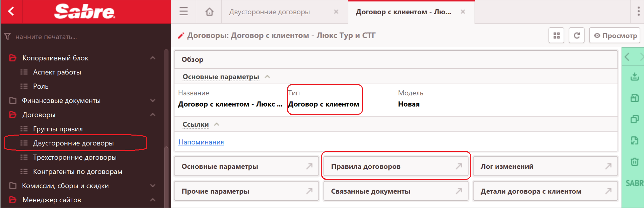Open the Напоминания link
This screenshot has width=644, height=210.
(x=201, y=142)
